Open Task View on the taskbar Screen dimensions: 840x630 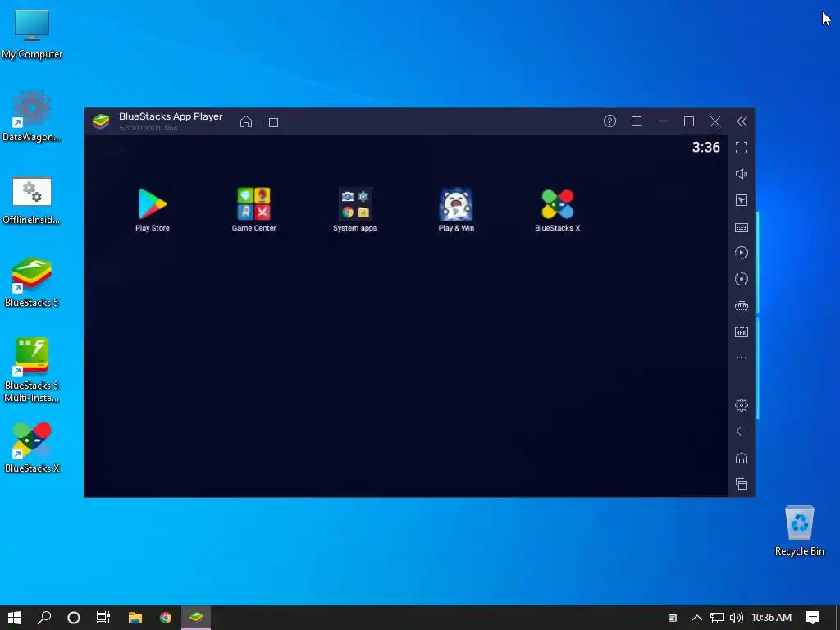(x=103, y=618)
